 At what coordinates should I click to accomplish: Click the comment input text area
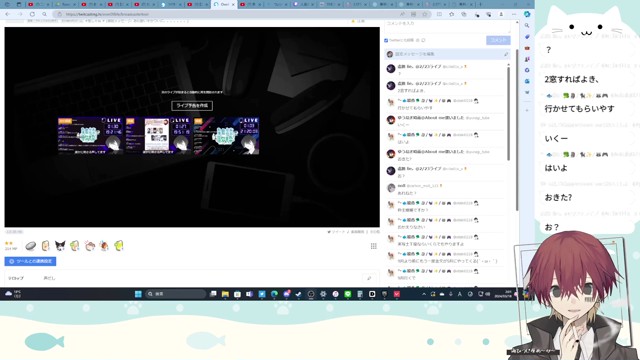pyautogui.click(x=447, y=26)
